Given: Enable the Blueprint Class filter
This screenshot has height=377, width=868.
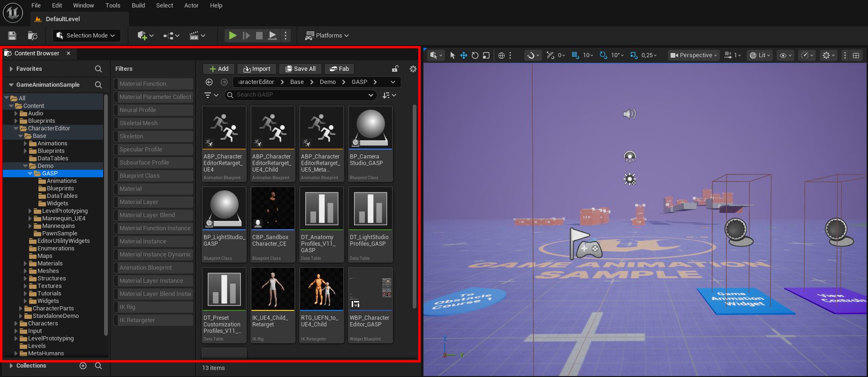Looking at the screenshot, I should point(153,176).
